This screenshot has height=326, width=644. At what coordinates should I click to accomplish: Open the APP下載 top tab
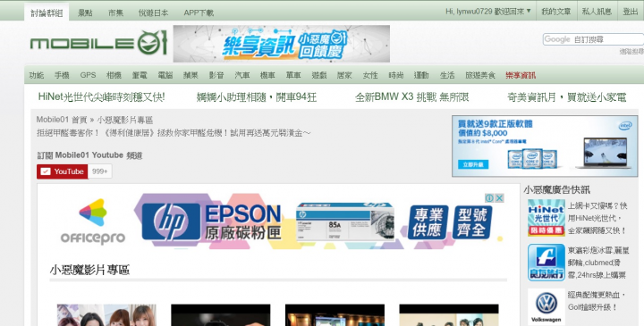pyautogui.click(x=199, y=13)
